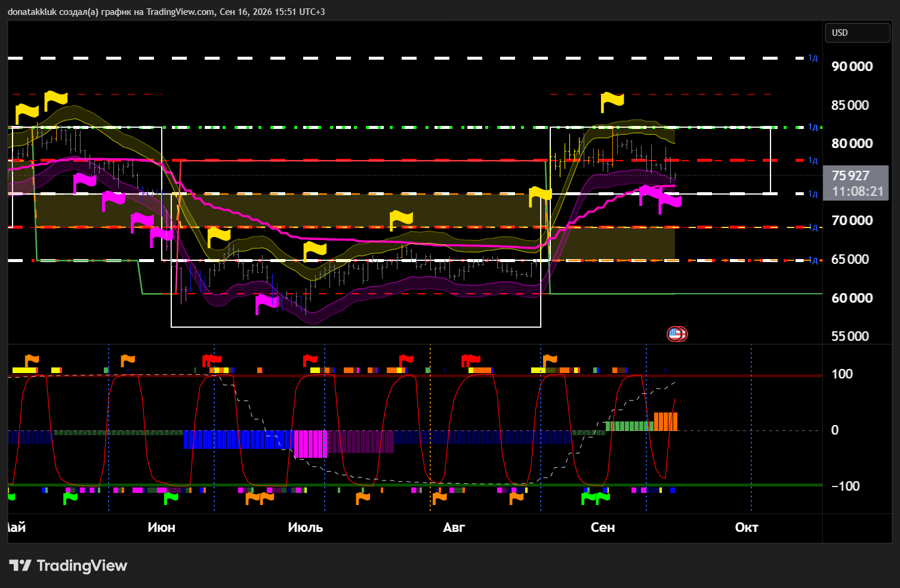
Task: Open the TradingView logo link
Action: (x=68, y=565)
